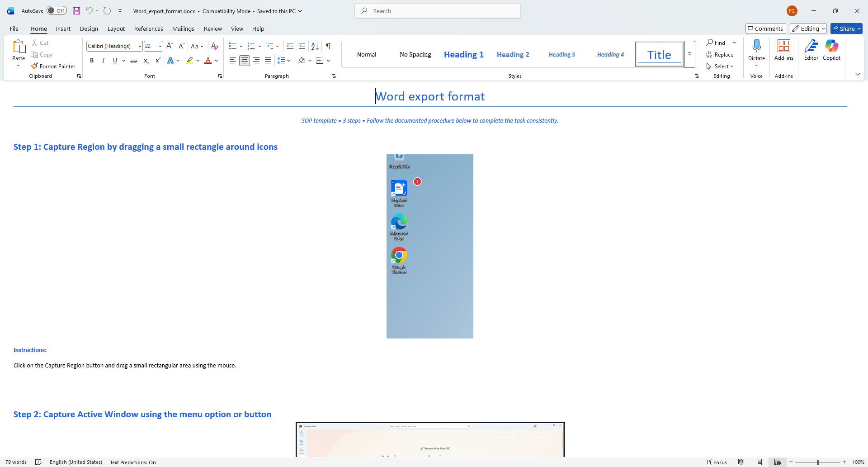Open the Add-ins gallery icon
This screenshot has width=868, height=467.
784,50
